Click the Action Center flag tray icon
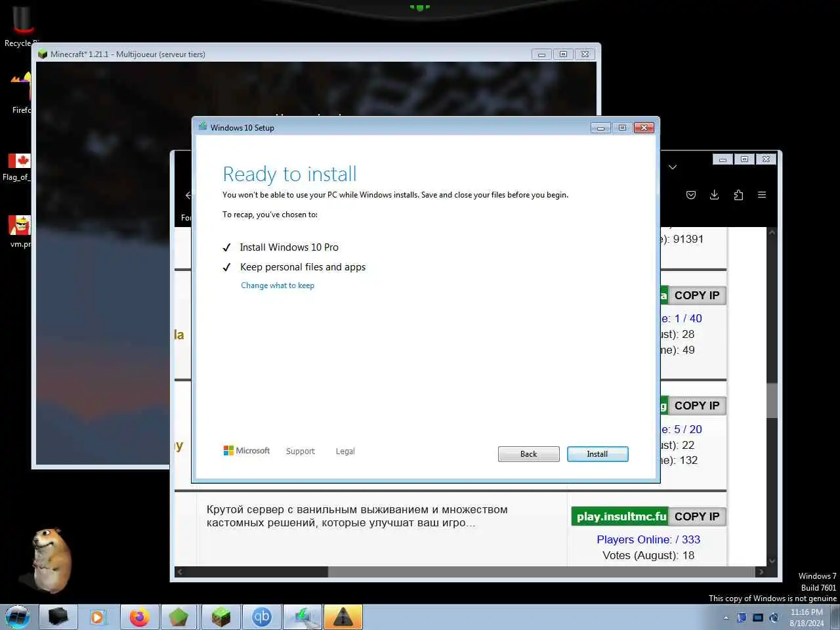Screen dimensions: 840x630 coord(742,618)
